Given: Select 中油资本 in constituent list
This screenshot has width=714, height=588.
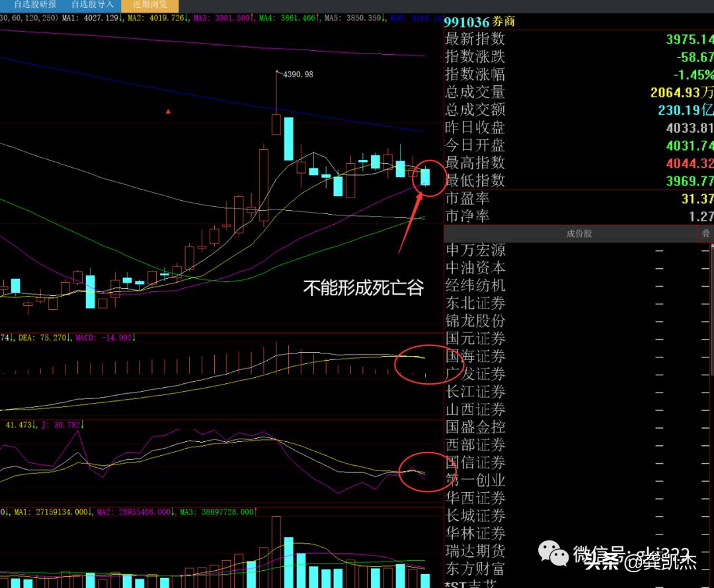Looking at the screenshot, I should 475,268.
